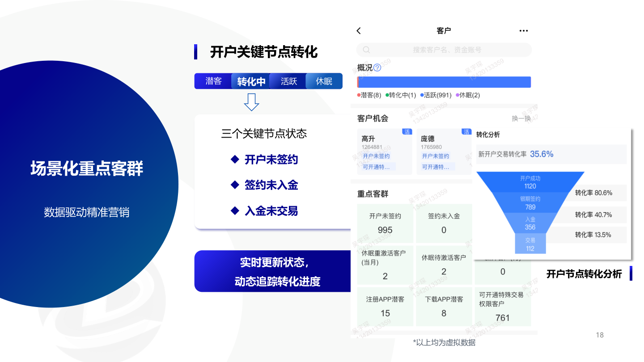Click 开户未签约 tag on 高升 card

(x=376, y=156)
